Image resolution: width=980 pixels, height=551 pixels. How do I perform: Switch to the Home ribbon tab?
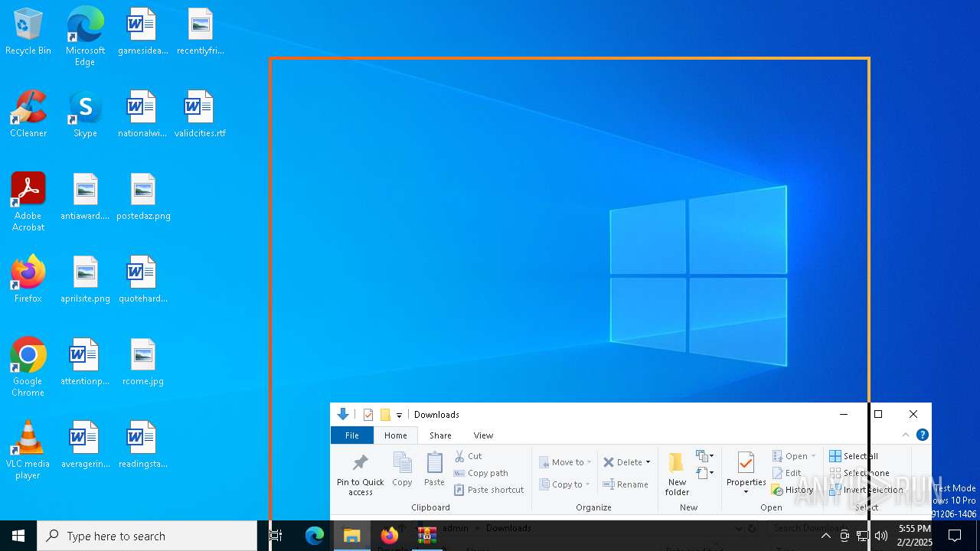tap(396, 435)
